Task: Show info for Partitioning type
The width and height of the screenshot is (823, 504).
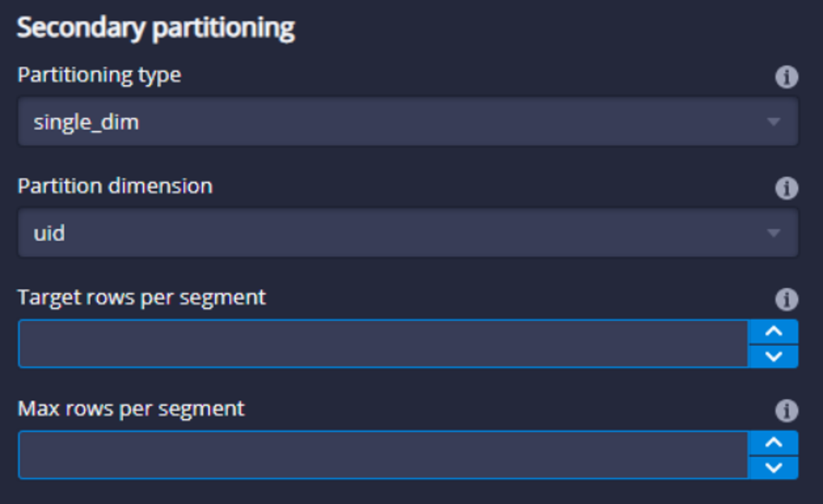Action: (x=786, y=77)
